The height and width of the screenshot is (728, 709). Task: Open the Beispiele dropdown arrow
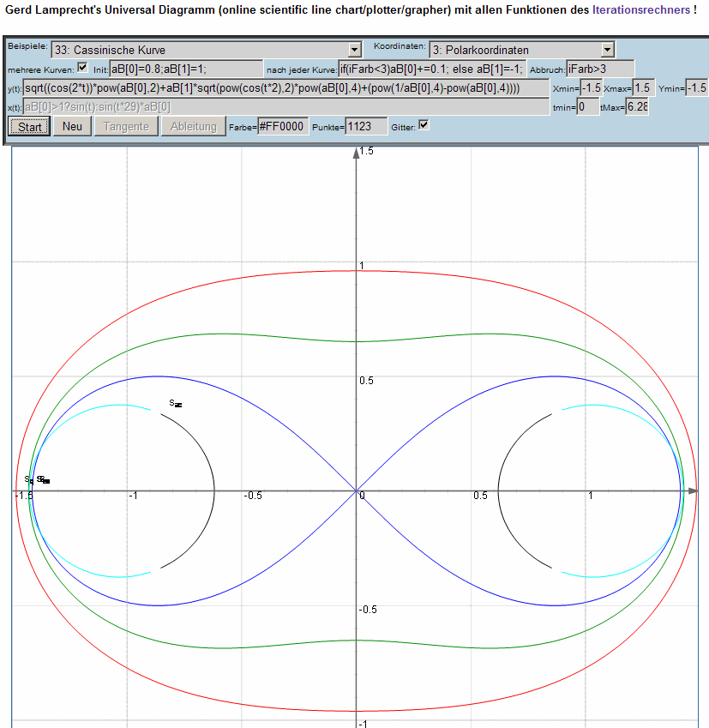click(355, 49)
